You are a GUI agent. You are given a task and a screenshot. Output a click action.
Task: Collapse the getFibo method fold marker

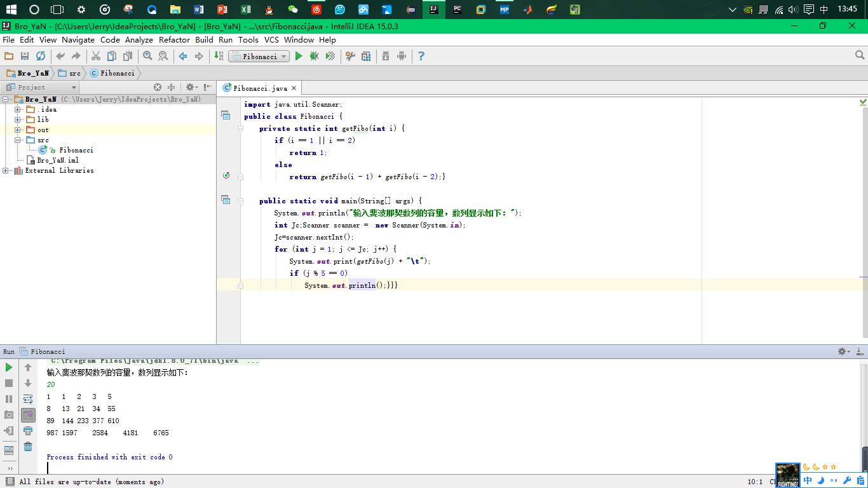coord(240,128)
